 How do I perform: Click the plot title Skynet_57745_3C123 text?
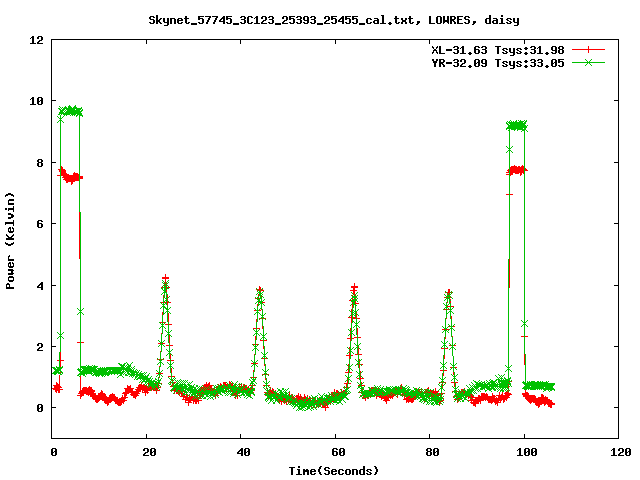[334, 20]
